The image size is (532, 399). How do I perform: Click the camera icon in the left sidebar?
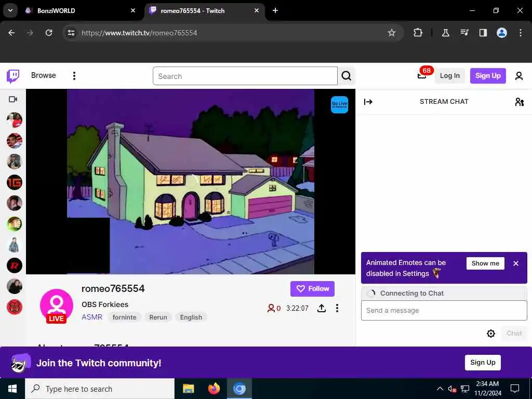(13, 99)
